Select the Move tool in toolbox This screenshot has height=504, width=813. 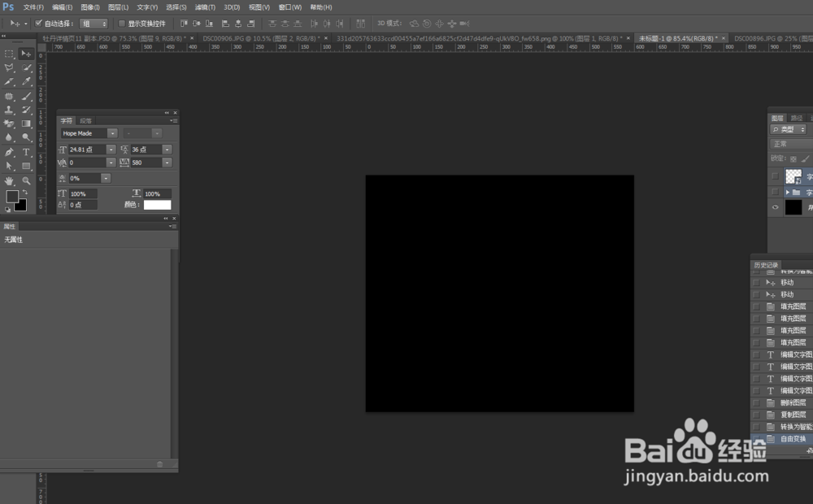point(25,54)
